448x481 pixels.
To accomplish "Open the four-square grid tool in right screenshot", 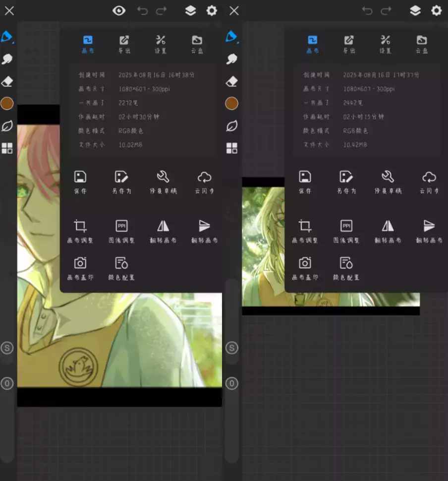I will click(232, 148).
